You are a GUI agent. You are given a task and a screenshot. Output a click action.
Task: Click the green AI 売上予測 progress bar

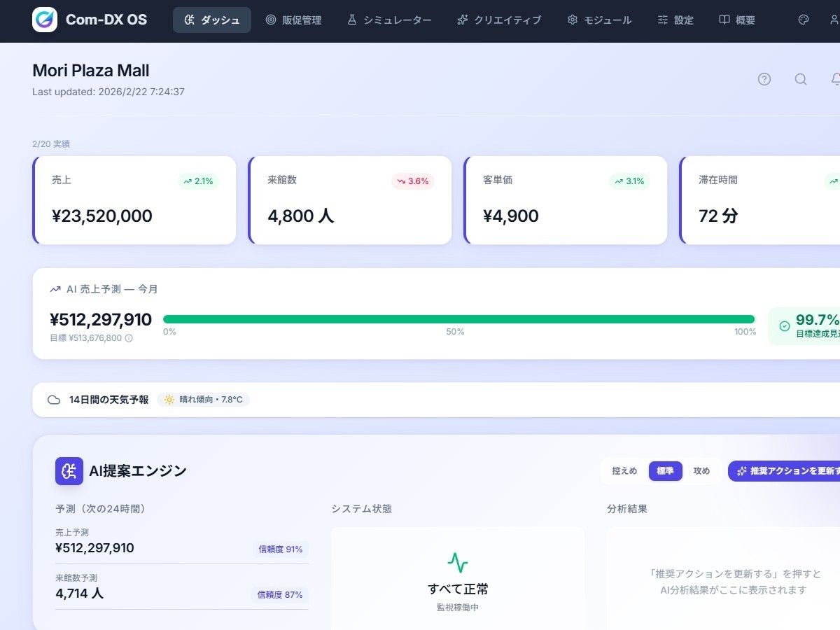(x=458, y=319)
